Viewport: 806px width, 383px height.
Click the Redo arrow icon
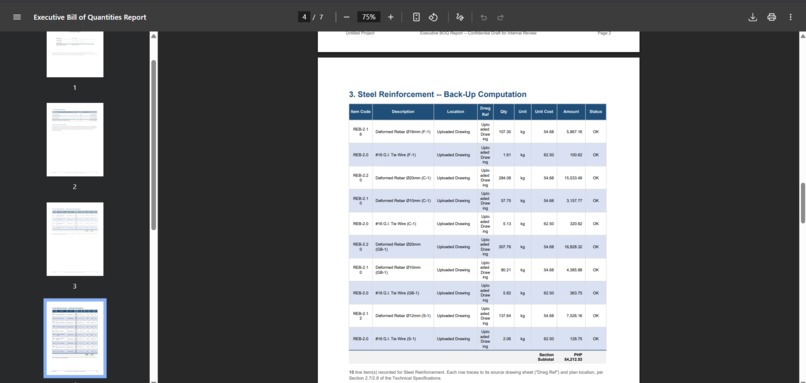(x=500, y=17)
